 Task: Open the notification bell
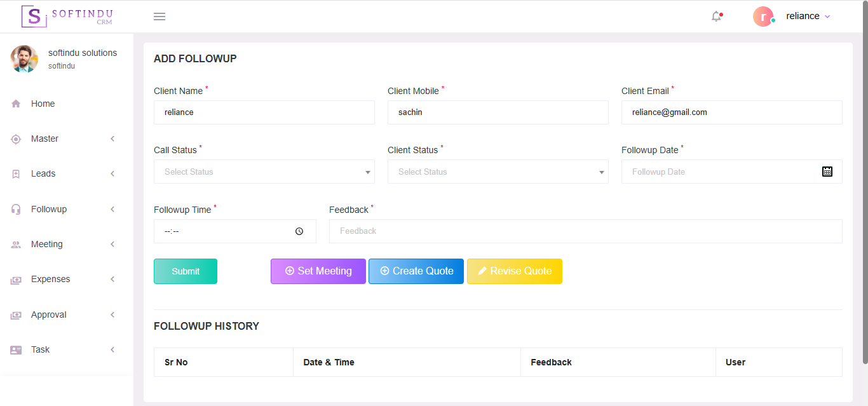716,16
